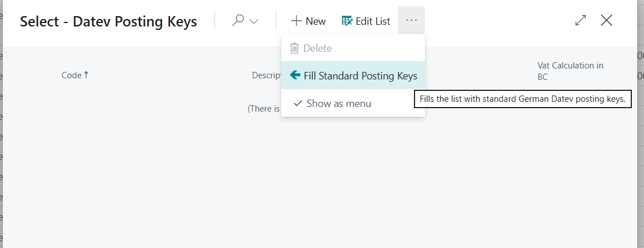Click the checkmark next to Show as menu
Viewport: 644px width, 248px height.
coord(298,104)
